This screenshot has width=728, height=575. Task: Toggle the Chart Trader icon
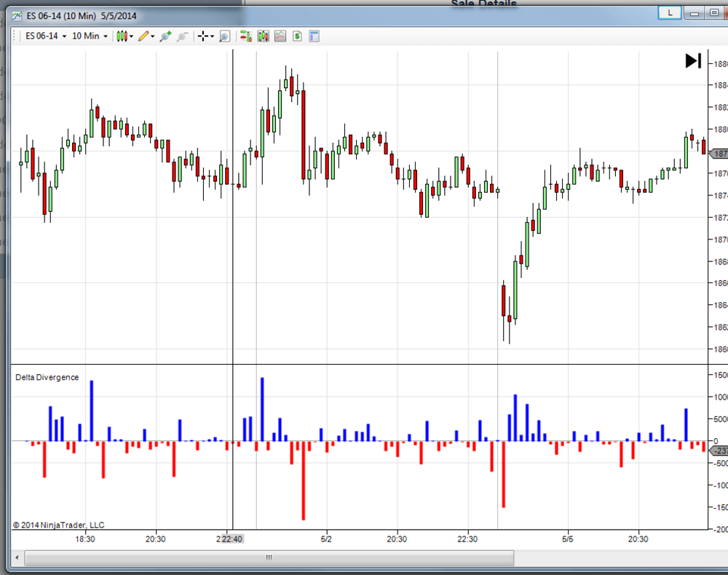pyautogui.click(x=246, y=36)
